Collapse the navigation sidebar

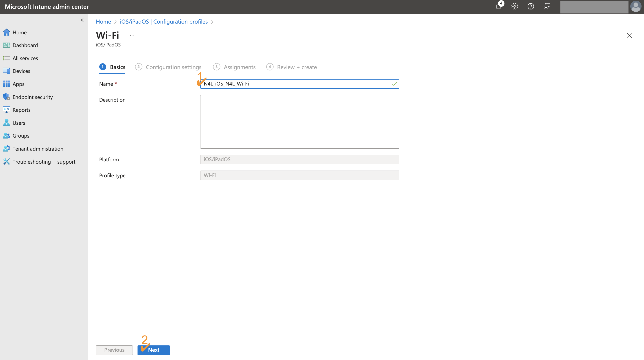[82, 20]
